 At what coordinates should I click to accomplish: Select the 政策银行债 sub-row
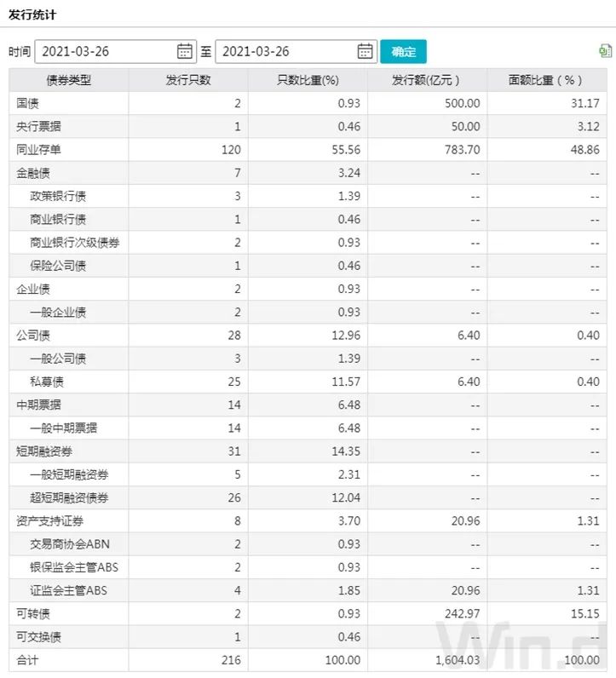[58, 196]
